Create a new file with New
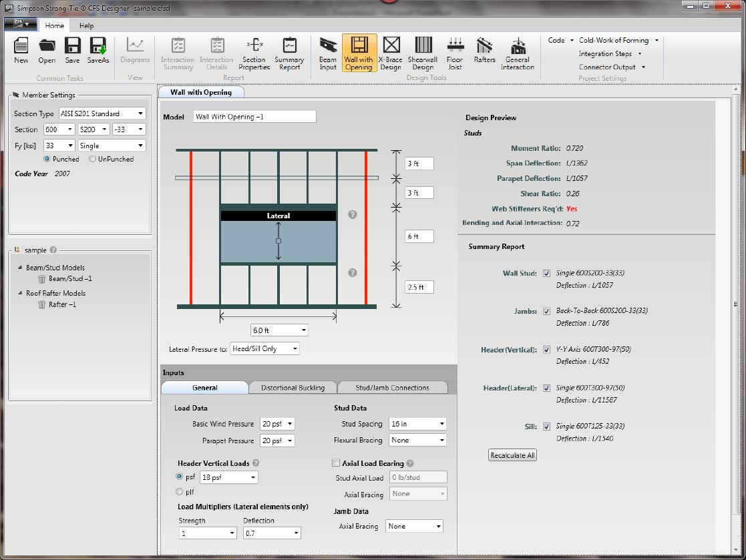The width and height of the screenshot is (746, 560). [x=20, y=50]
